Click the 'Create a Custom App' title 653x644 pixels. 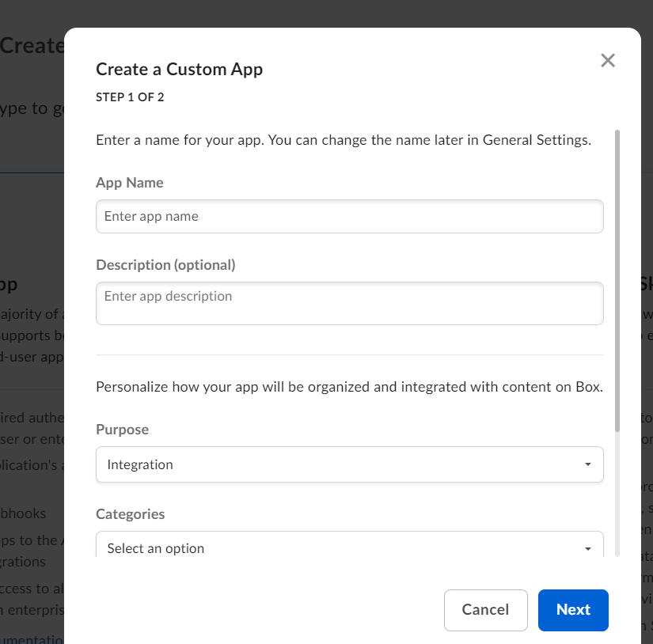tap(179, 70)
